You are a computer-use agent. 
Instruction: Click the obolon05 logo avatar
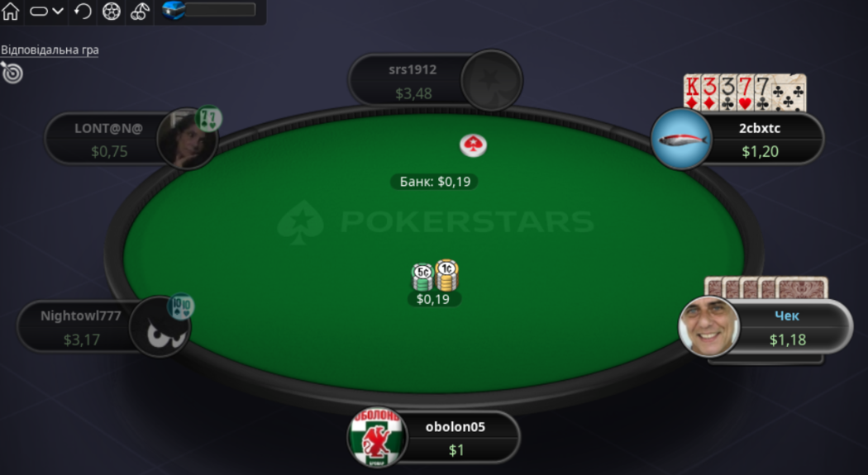[377, 437]
